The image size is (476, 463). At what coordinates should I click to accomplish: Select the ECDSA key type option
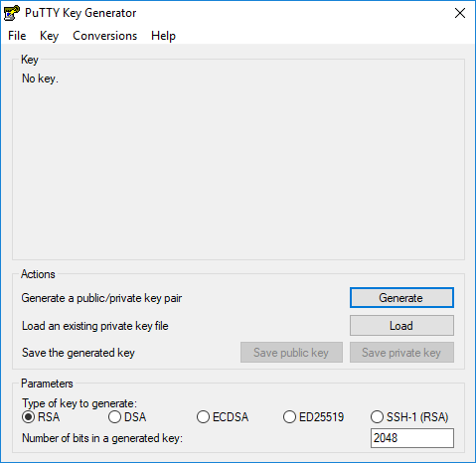(x=223, y=417)
